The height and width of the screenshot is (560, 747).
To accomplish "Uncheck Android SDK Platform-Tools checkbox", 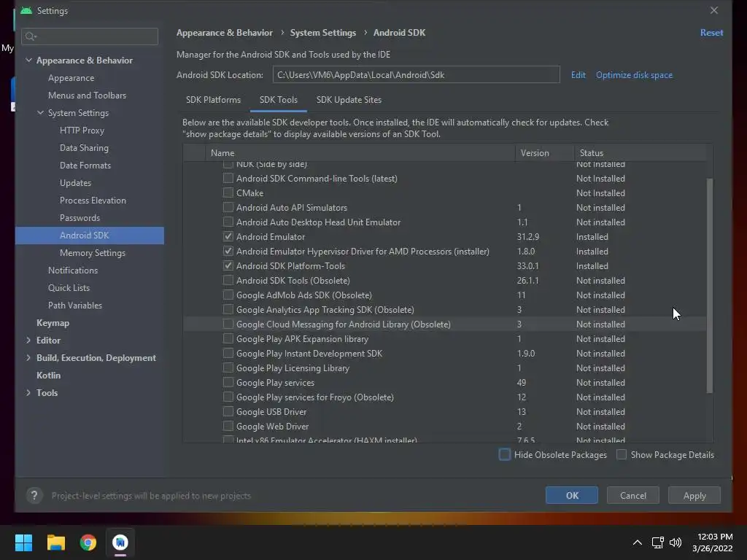I will [228, 265].
